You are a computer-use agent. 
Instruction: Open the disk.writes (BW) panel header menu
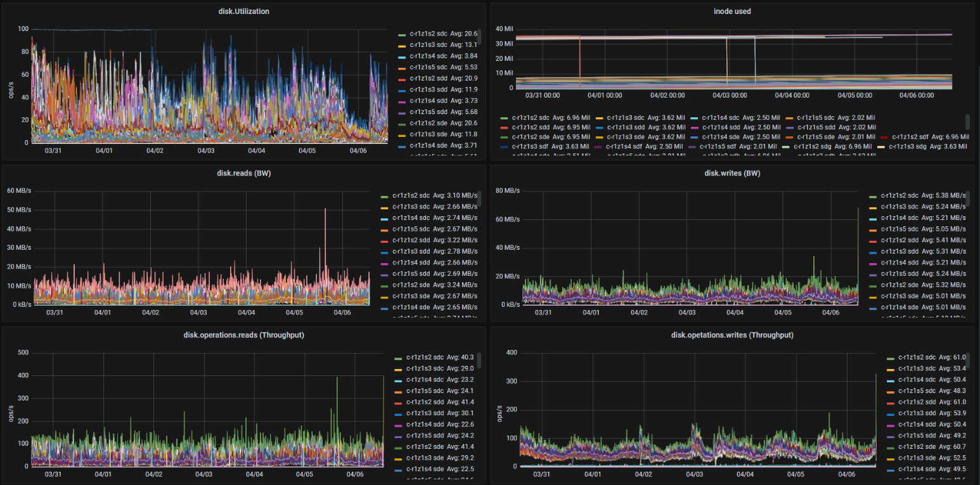click(732, 173)
